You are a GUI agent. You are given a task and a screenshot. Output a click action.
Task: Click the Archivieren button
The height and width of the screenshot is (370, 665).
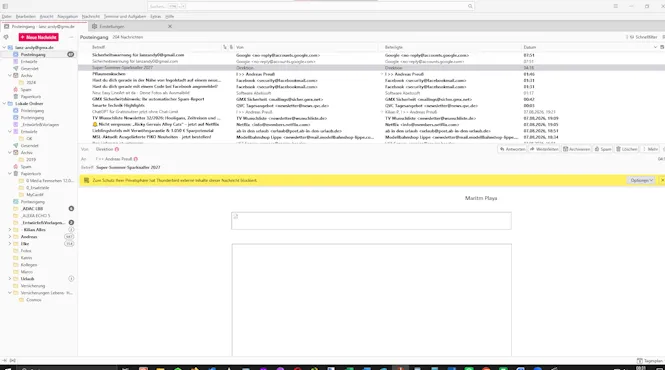pos(576,149)
